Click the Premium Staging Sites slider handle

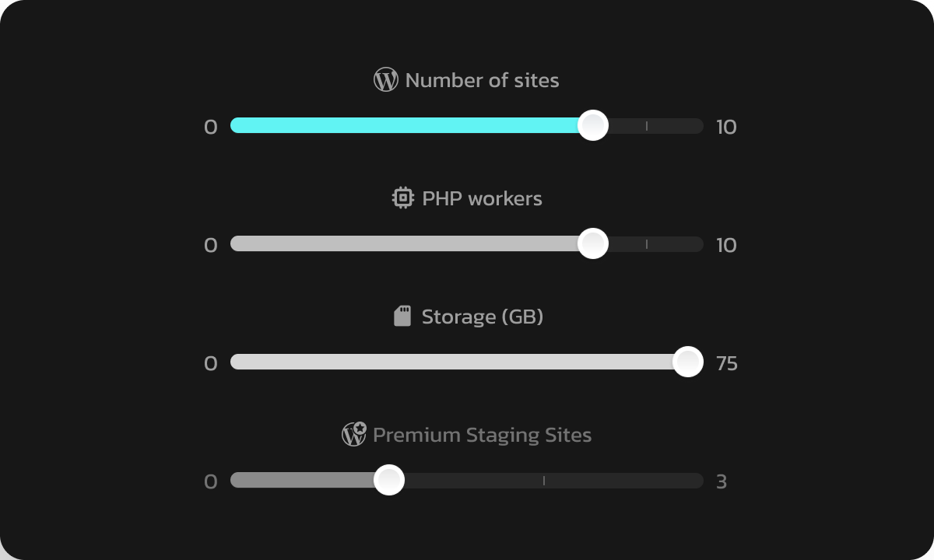388,480
